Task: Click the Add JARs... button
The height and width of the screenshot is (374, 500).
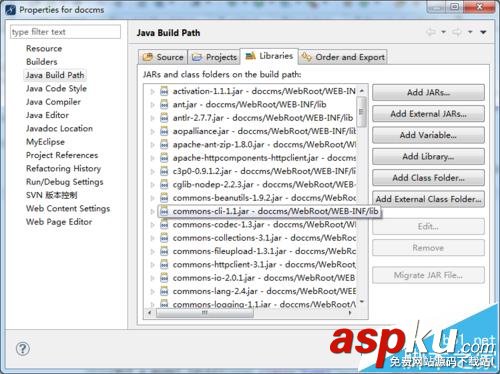Action: (x=428, y=92)
